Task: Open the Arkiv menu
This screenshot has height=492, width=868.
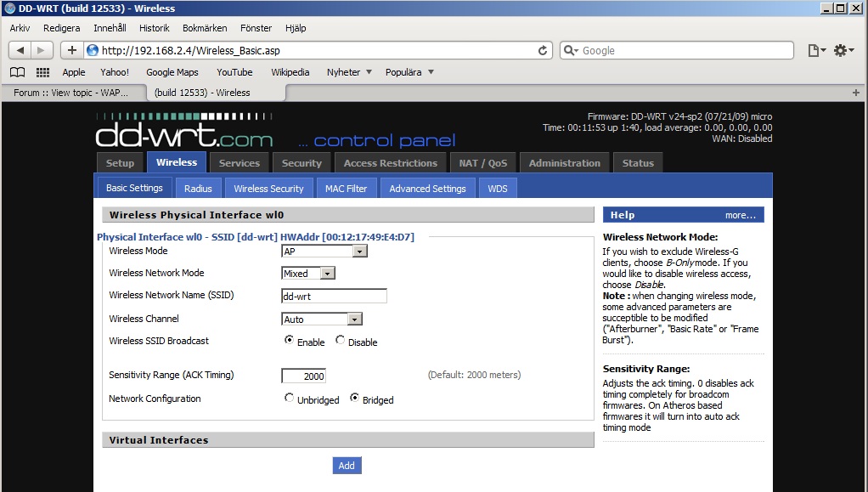Action: pos(20,28)
